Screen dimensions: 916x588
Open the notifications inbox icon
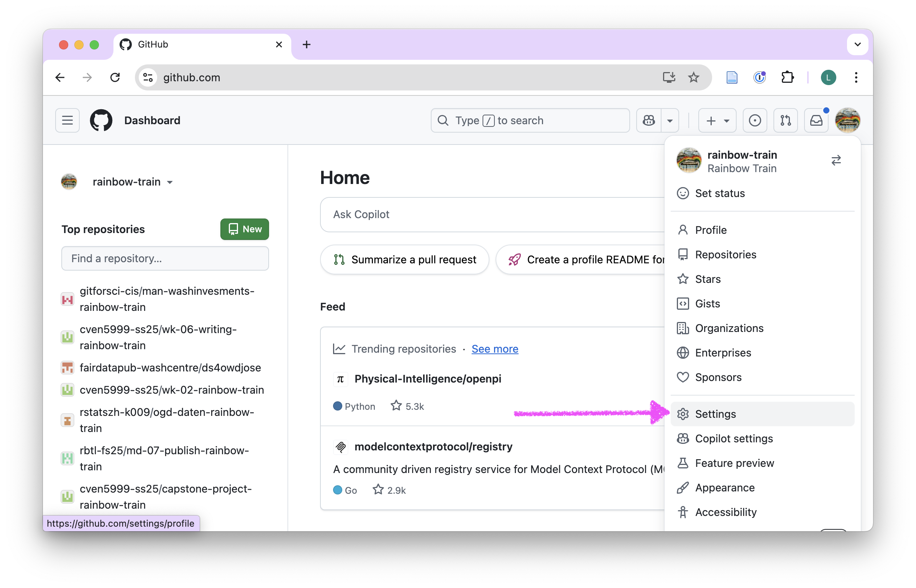pyautogui.click(x=816, y=120)
